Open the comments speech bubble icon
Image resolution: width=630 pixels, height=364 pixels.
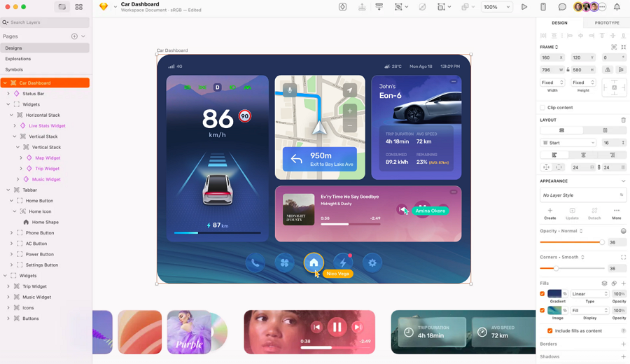pos(562,7)
